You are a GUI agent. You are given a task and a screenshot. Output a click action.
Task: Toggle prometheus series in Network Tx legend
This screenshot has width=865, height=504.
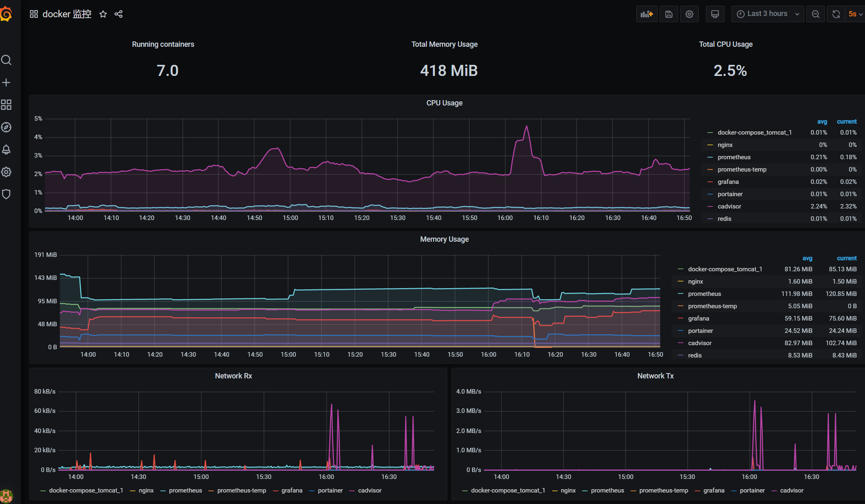click(607, 490)
